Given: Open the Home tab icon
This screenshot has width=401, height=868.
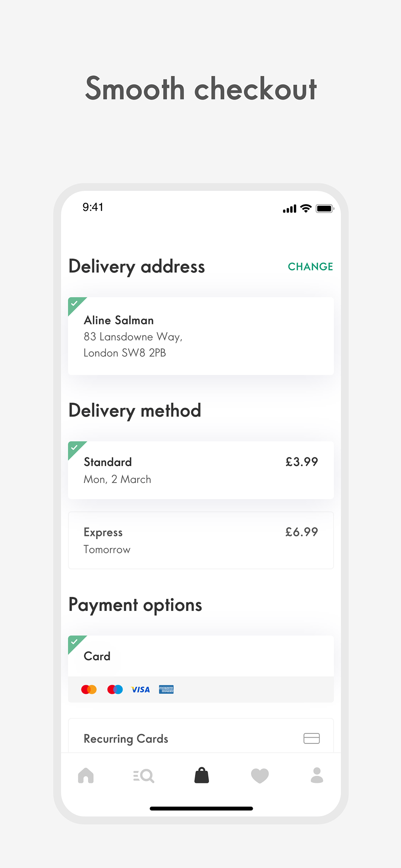Looking at the screenshot, I should click(86, 776).
